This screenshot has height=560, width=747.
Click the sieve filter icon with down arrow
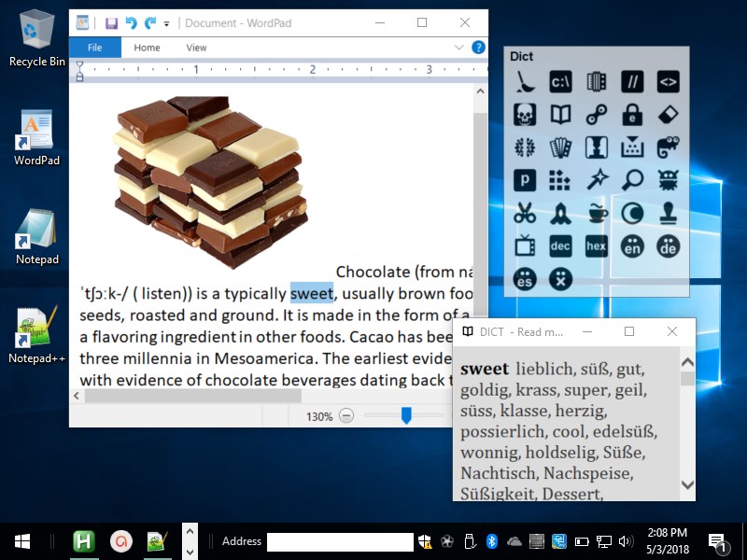click(632, 147)
